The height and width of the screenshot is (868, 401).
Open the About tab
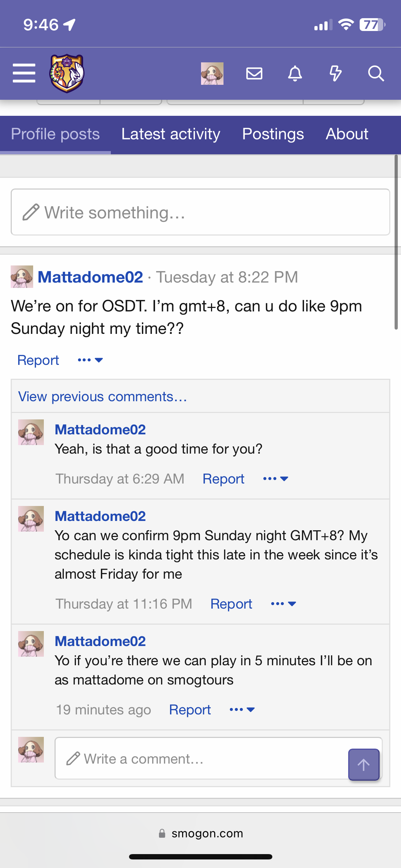(347, 134)
